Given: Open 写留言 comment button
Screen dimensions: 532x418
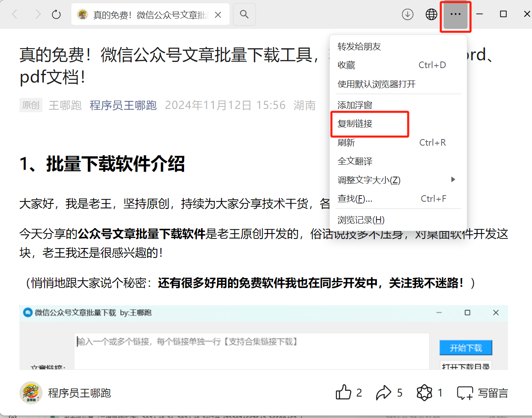Looking at the screenshot, I should (482, 393).
